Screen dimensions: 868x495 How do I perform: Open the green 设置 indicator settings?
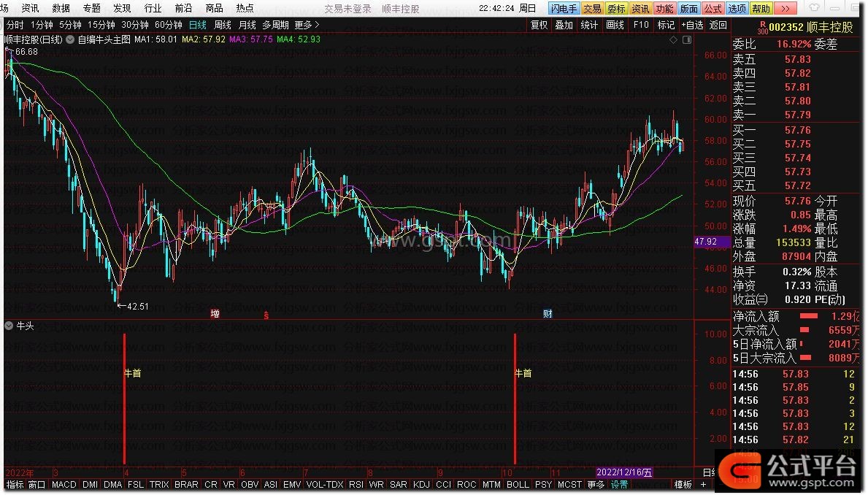click(620, 485)
